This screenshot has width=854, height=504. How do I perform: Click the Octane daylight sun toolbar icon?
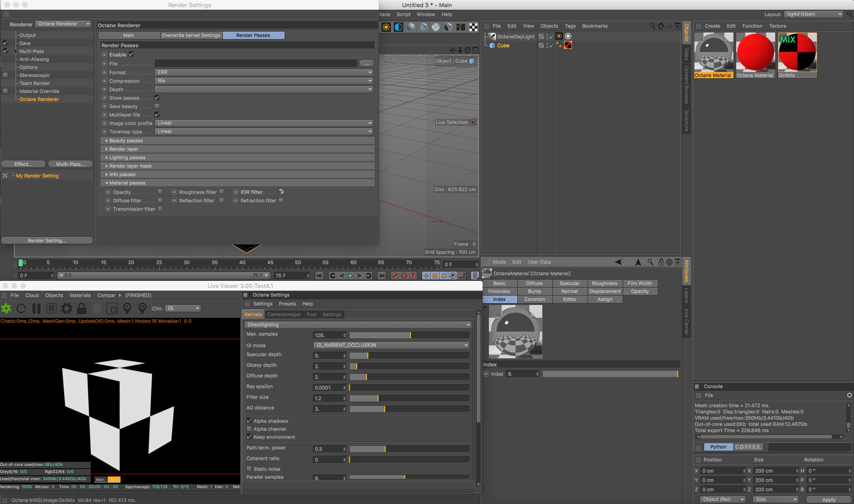386,27
